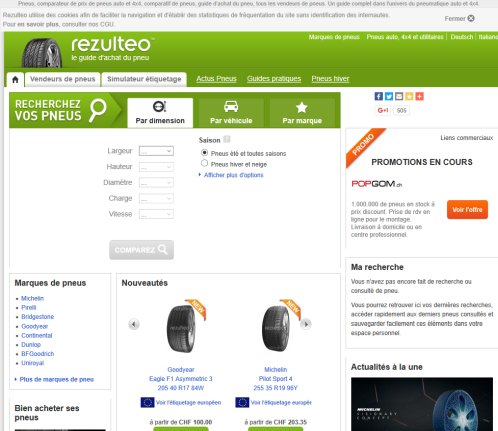The height and width of the screenshot is (431, 498).
Task: Click Voir l'offre promotion button
Action: pos(467,210)
